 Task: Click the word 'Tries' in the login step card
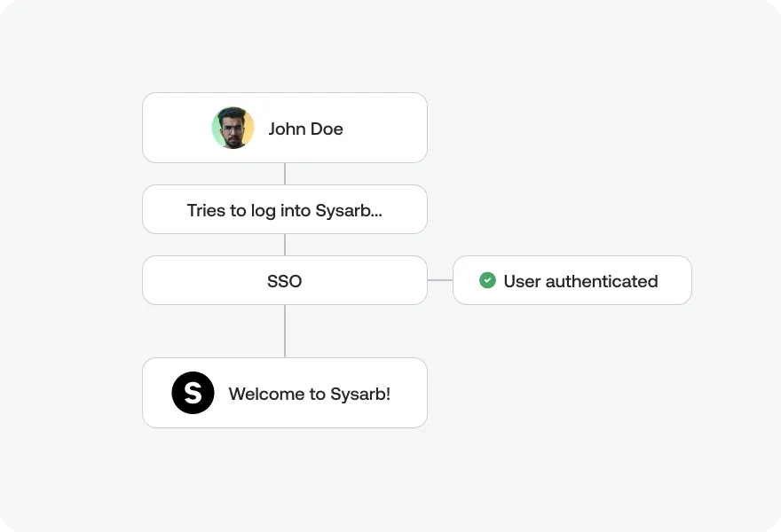206,210
